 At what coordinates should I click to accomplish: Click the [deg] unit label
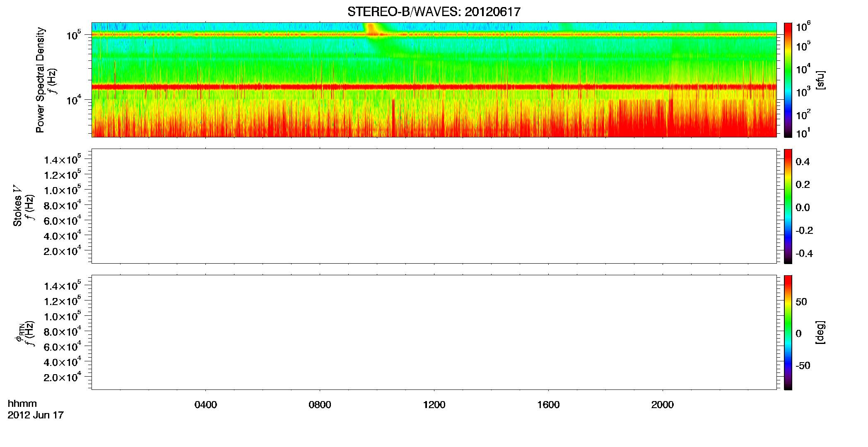pos(820,332)
